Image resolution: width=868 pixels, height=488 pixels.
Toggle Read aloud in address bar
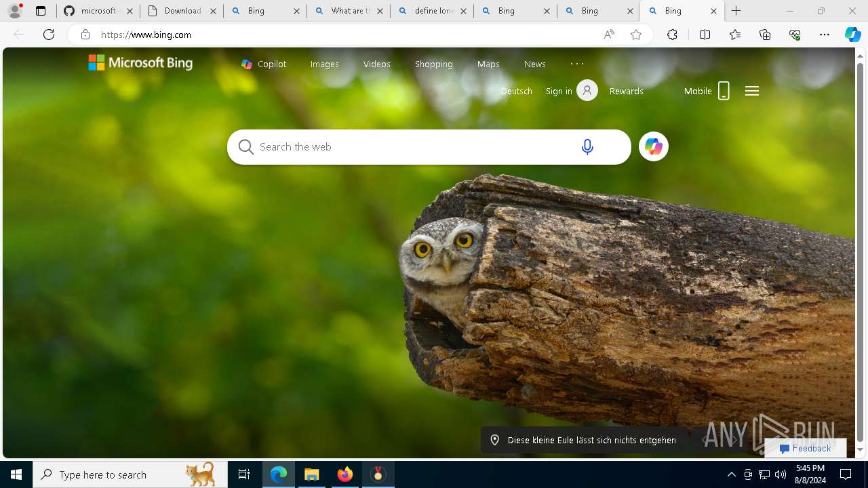(x=609, y=35)
